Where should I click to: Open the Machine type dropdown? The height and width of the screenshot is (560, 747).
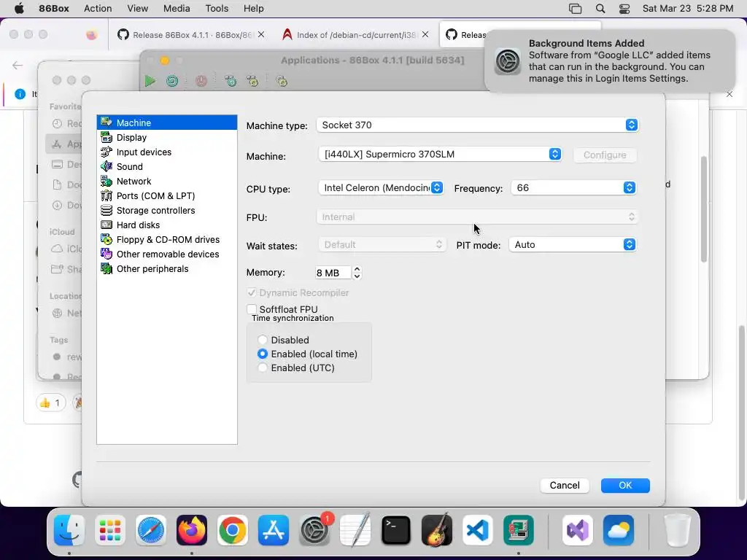pyautogui.click(x=477, y=125)
